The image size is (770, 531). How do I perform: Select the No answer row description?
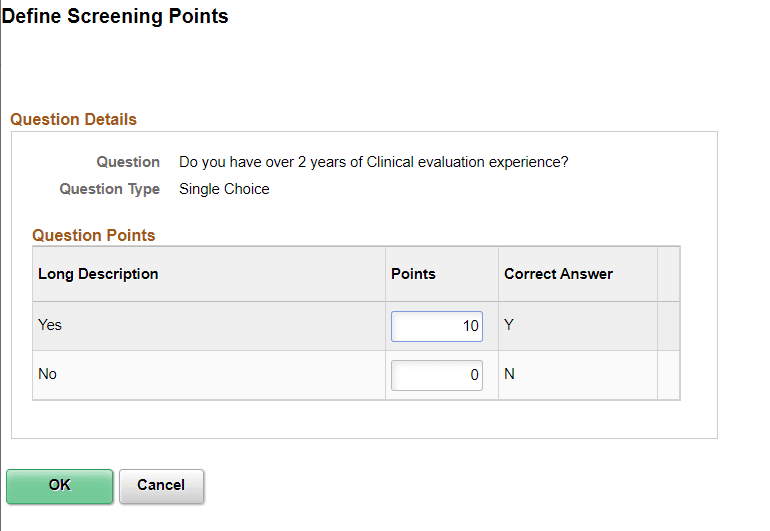48,374
